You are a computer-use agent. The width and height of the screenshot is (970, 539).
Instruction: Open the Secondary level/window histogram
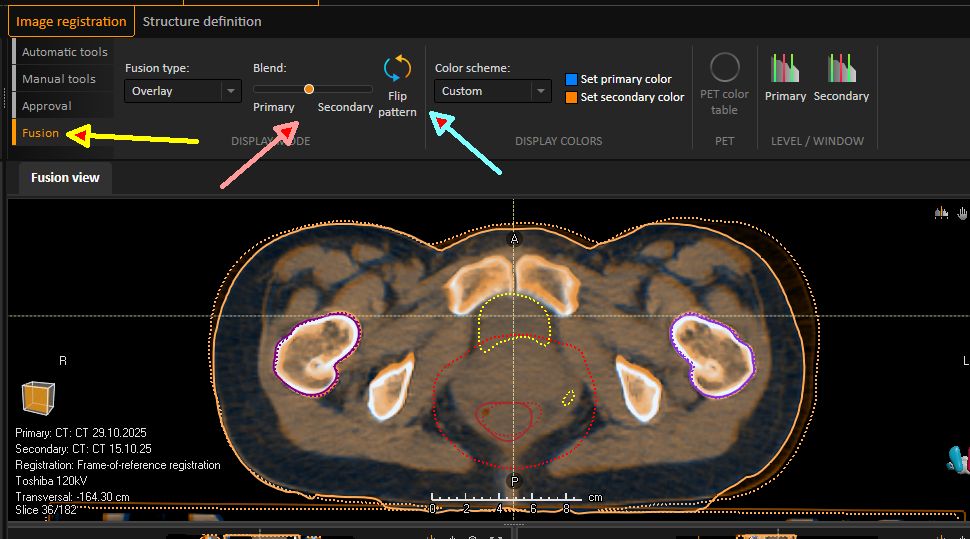841,69
